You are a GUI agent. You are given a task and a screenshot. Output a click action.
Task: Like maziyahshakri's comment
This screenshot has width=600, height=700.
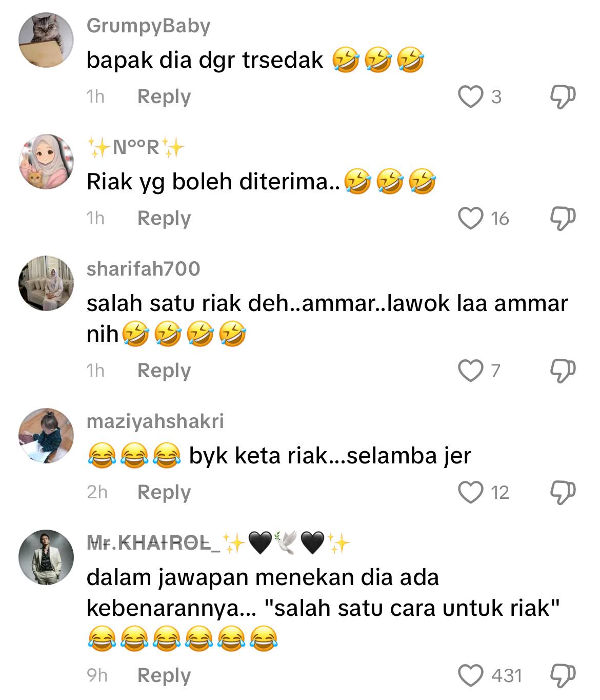click(470, 492)
